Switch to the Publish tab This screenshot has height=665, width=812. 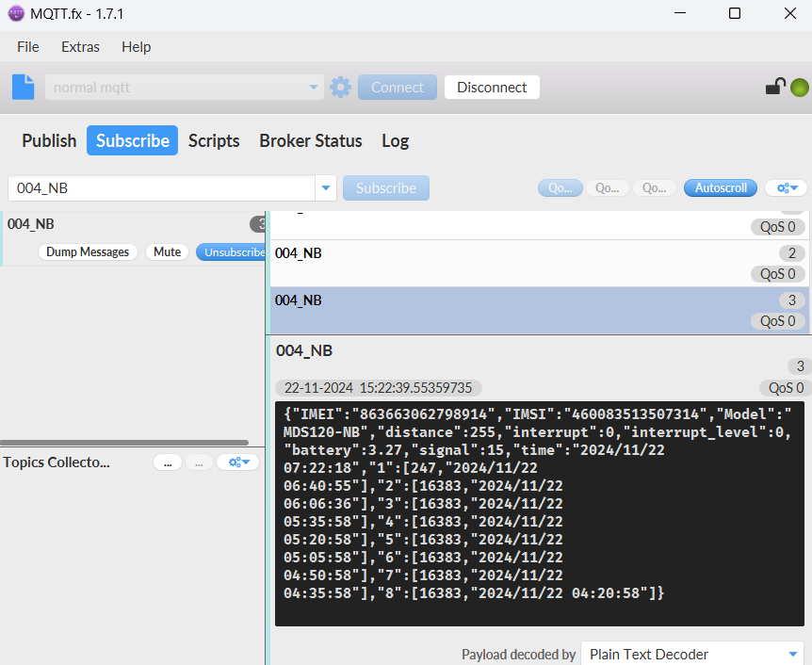pos(49,140)
